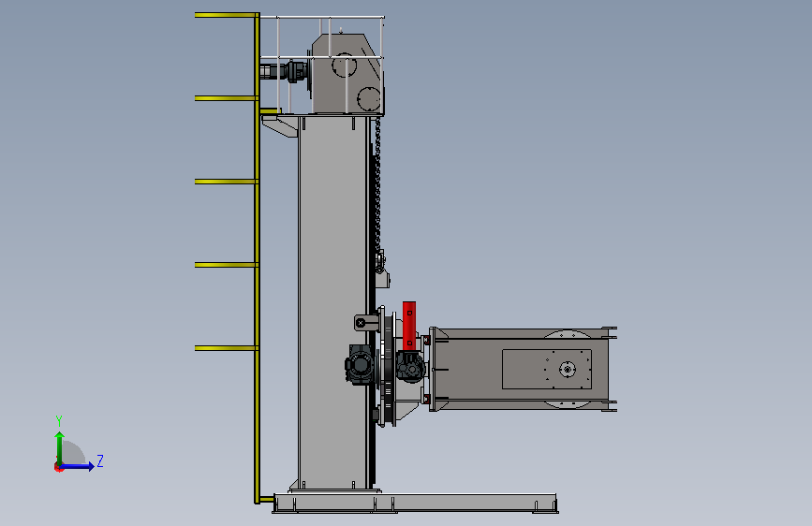Viewport: 812px width, 526px height.
Task: Click the green Y axis arrow of the triad
Action: [59, 447]
